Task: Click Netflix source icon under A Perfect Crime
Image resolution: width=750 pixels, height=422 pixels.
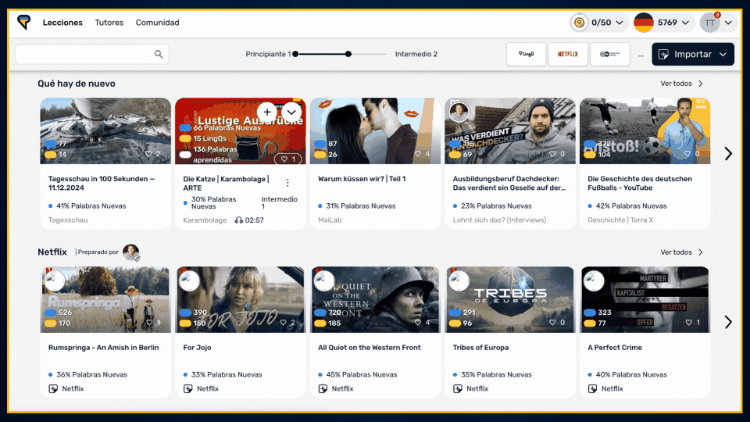Action: [x=593, y=389]
